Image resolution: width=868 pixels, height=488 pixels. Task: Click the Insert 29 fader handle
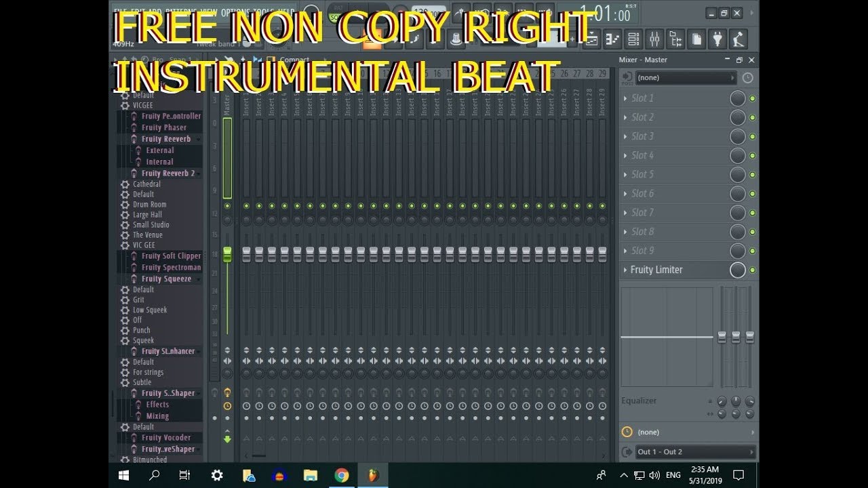click(x=602, y=254)
